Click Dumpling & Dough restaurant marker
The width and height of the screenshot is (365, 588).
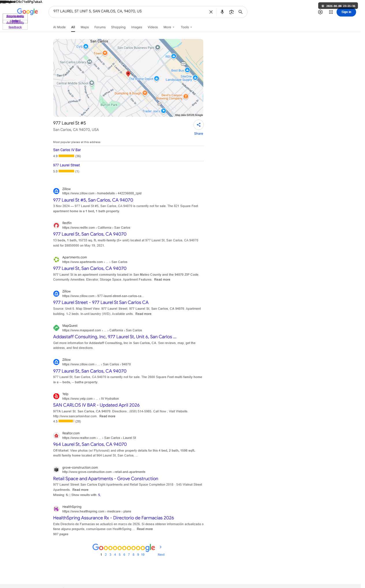145,93
